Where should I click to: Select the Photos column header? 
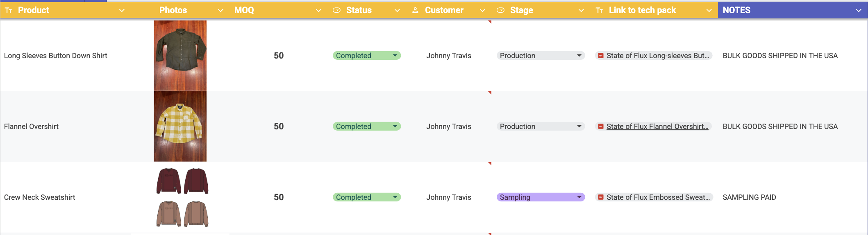(x=173, y=10)
